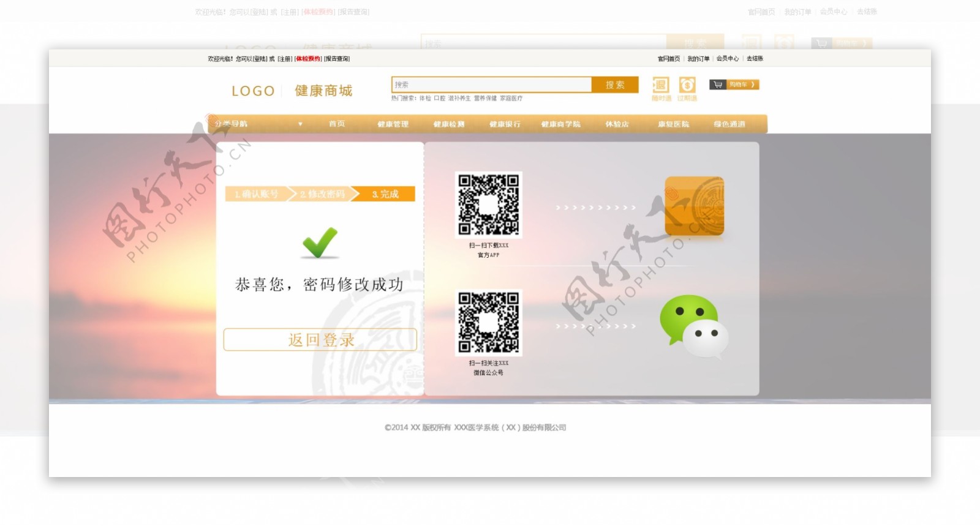This screenshot has height=526, width=980.
Task: Go to the 首页 nav tab
Action: (337, 124)
